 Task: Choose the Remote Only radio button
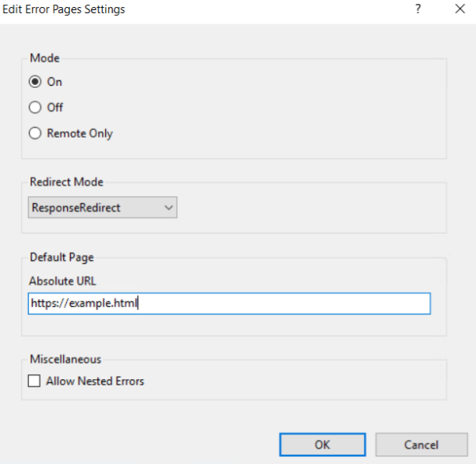pyautogui.click(x=35, y=133)
